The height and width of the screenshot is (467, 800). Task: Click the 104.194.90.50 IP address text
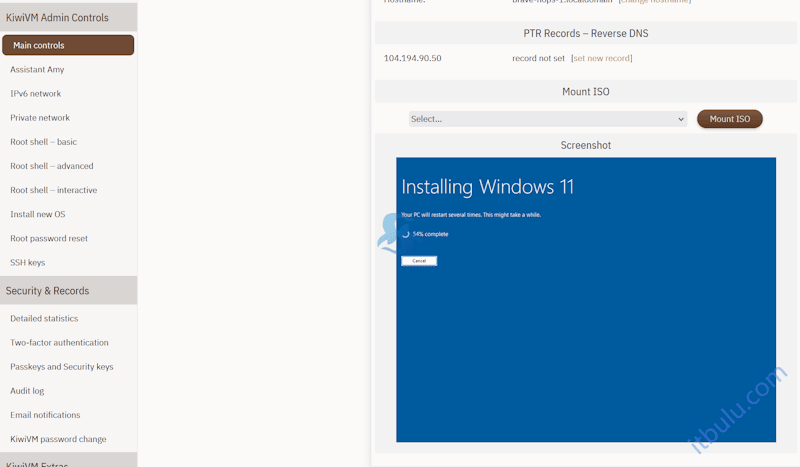412,58
